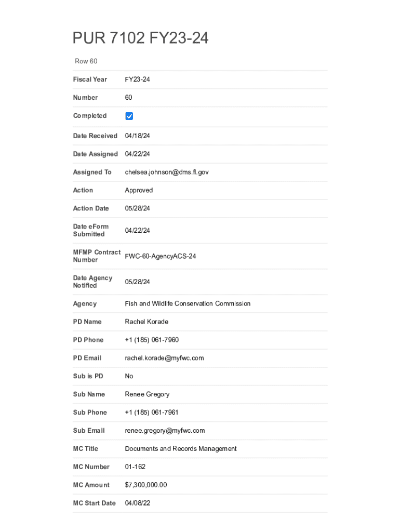Click the MC Amount $7,300,000.00 value
The width and height of the screenshot is (400, 532).
click(146, 485)
